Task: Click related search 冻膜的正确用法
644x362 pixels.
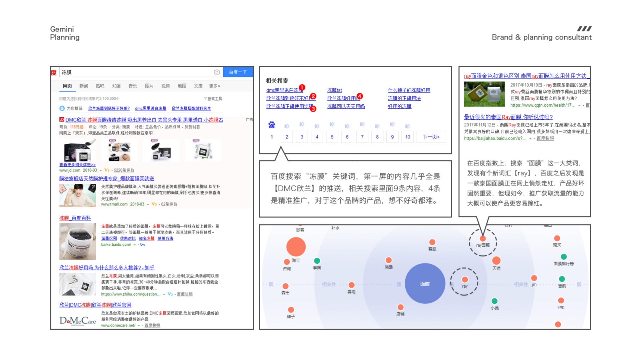Action: [404, 98]
